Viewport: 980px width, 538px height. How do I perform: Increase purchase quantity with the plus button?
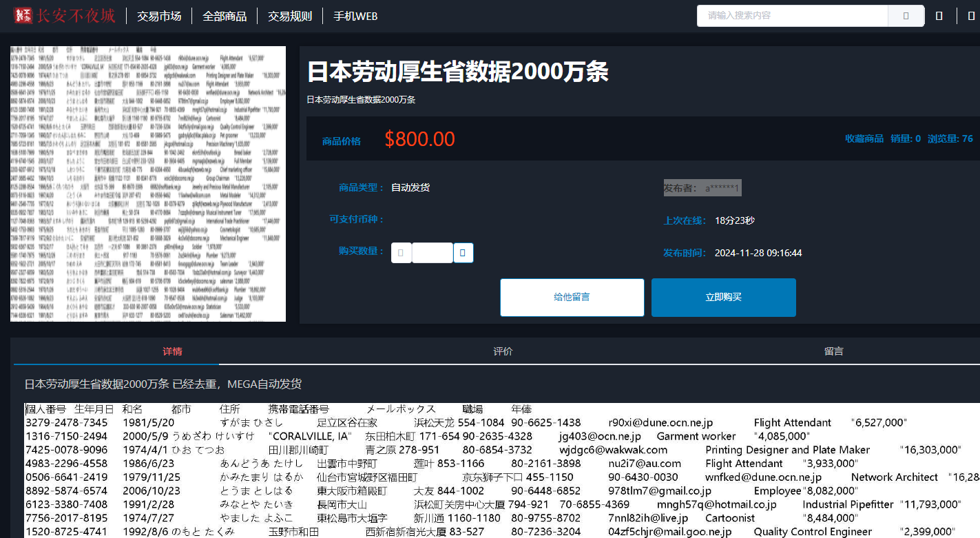463,253
